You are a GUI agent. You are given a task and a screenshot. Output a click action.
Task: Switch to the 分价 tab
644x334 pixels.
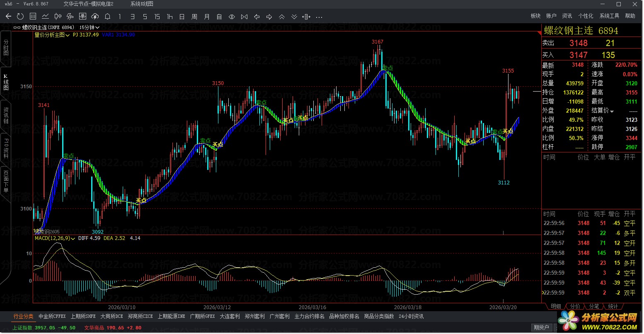point(575,306)
